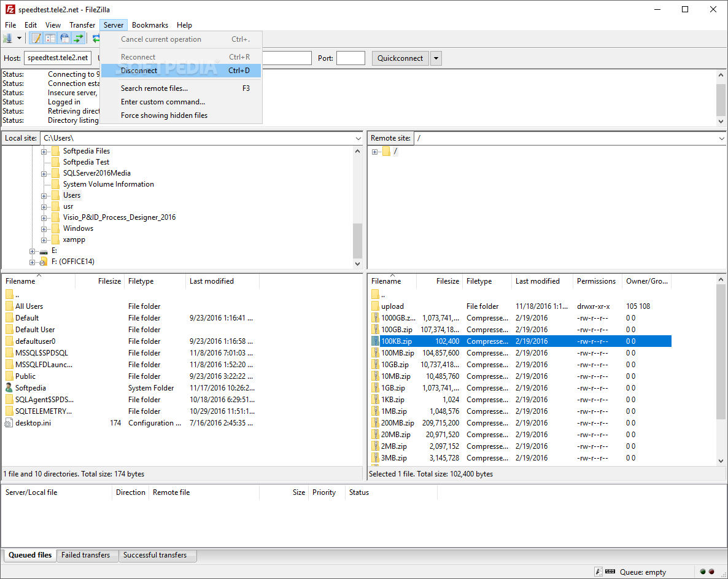Image resolution: width=728 pixels, height=579 pixels.
Task: Click speed limit icon in status bar
Action: click(x=610, y=572)
